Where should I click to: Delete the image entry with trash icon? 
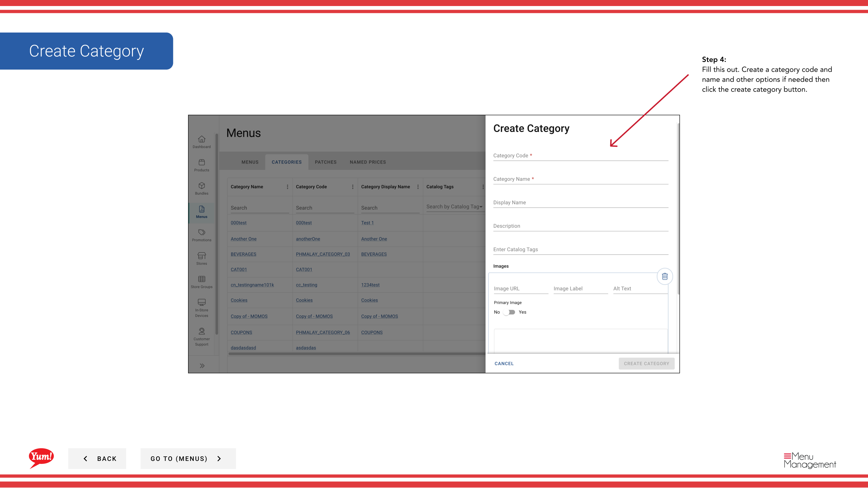[x=665, y=277]
